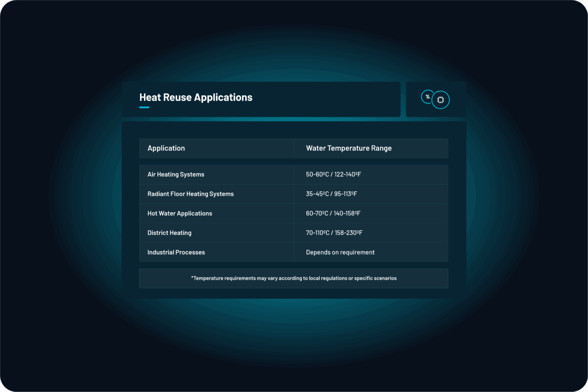The width and height of the screenshot is (588, 392).
Task: Select the overlapping icon pair card
Action: (x=436, y=99)
